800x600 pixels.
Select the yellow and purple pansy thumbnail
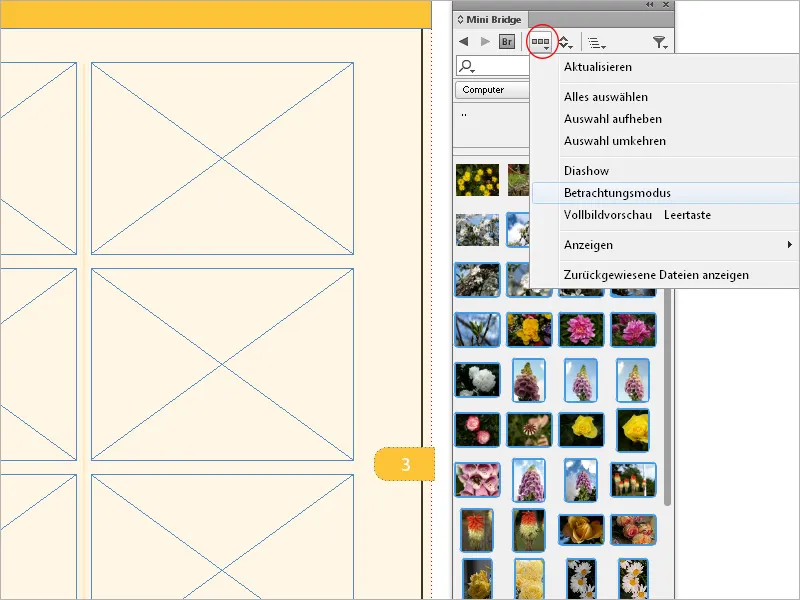tap(529, 330)
